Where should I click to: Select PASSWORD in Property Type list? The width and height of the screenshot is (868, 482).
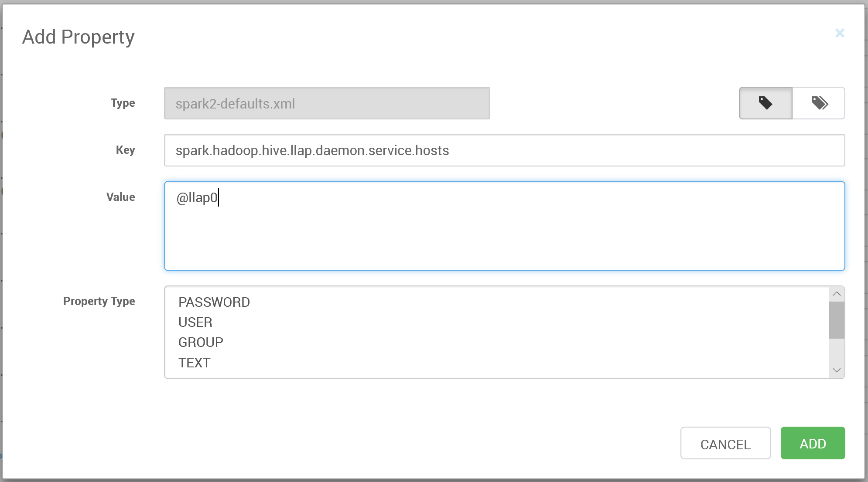pyautogui.click(x=214, y=302)
